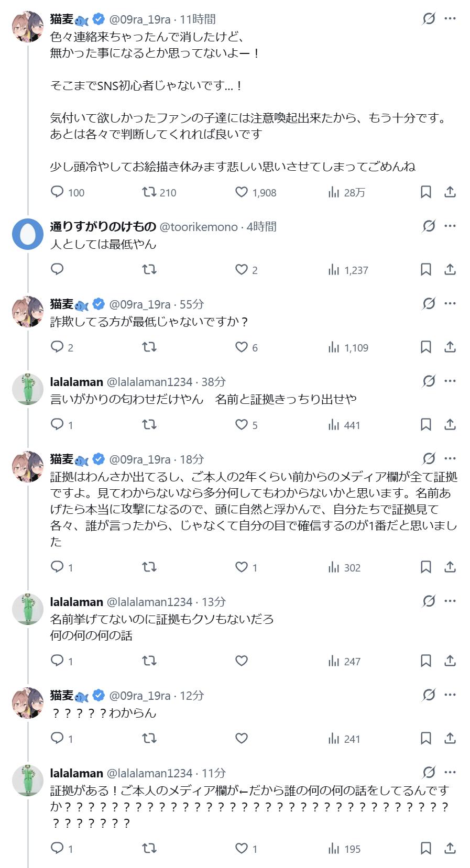Open more options menu on first post
Viewport: 470px width, 868px height.
click(x=450, y=19)
